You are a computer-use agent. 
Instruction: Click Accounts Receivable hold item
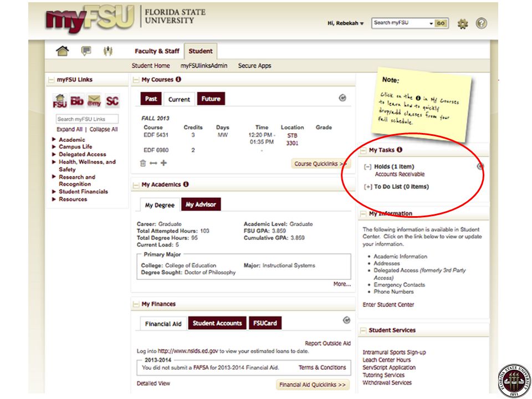[400, 174]
